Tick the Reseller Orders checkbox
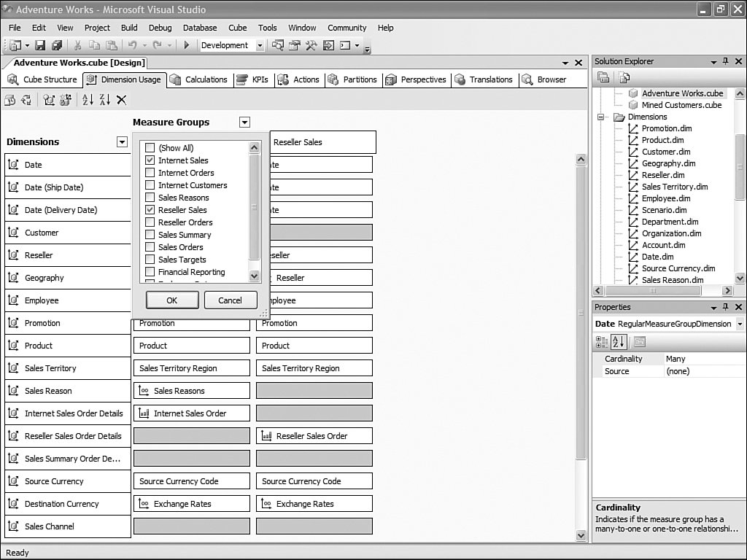The width and height of the screenshot is (747, 560). pos(150,222)
